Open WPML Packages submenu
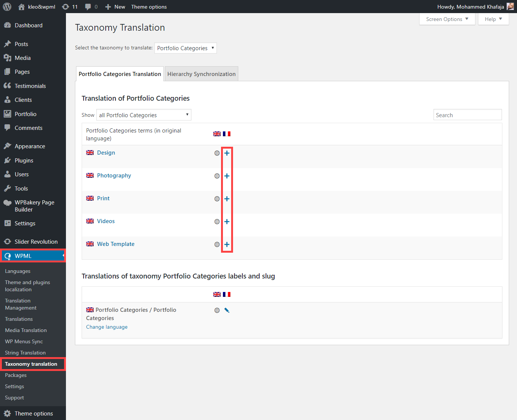Image resolution: width=517 pixels, height=420 pixels. (16, 375)
